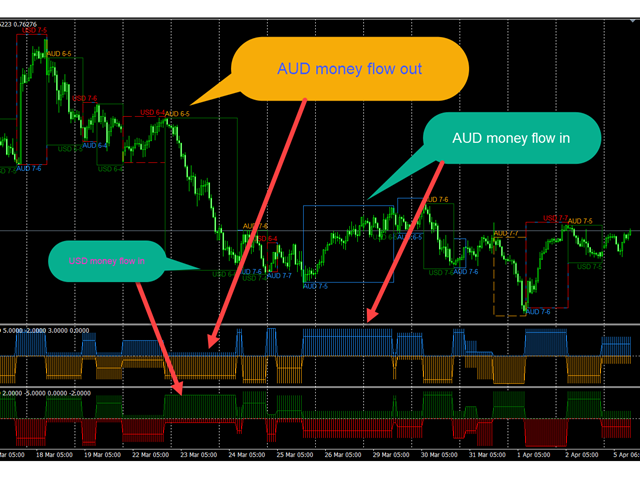Click USD indicator values 2.0000 -5.0000 0.0000 -2.0000

pyautogui.click(x=47, y=393)
